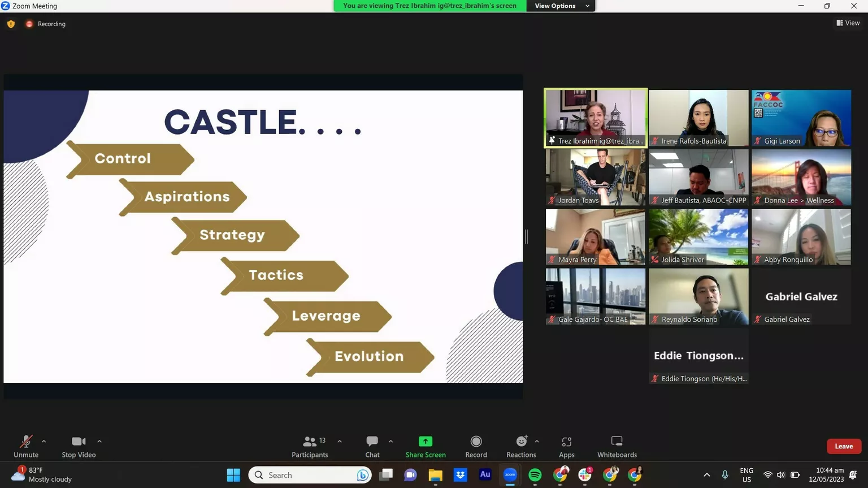868x488 pixels.
Task: Change layout using the View menu
Action: [848, 23]
